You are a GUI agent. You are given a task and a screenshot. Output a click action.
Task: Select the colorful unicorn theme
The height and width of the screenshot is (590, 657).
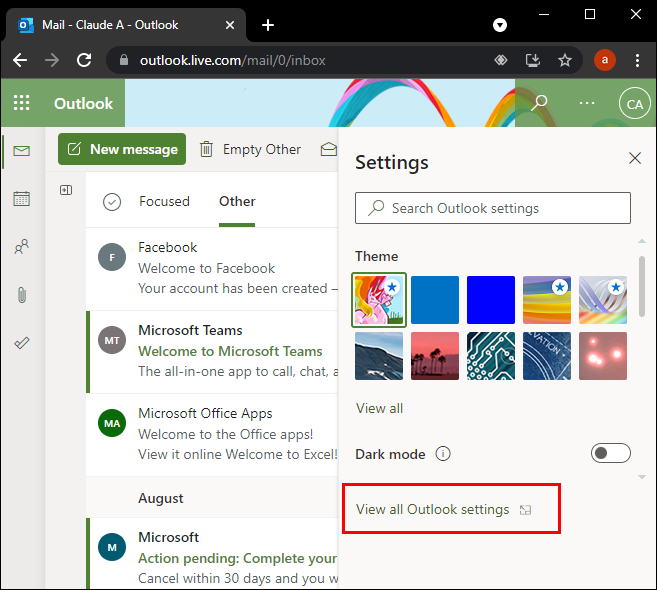coord(379,300)
